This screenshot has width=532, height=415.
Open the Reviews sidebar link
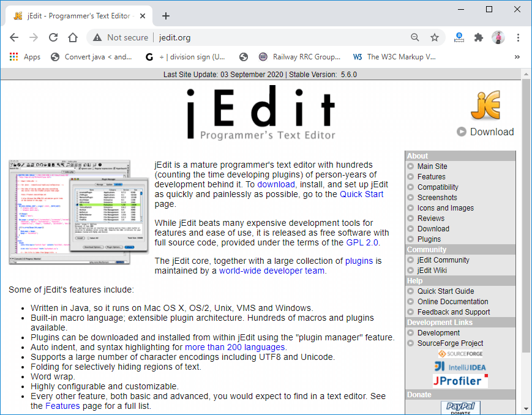(x=430, y=218)
